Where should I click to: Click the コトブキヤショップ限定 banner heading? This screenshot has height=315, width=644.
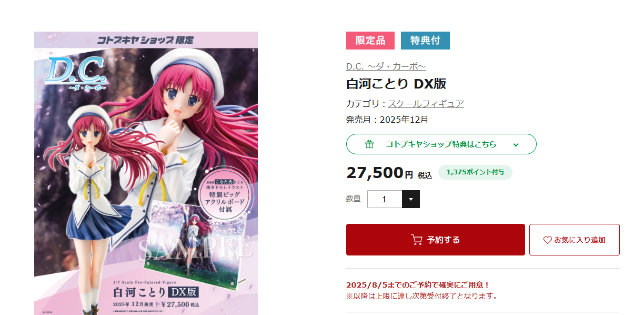pyautogui.click(x=146, y=40)
